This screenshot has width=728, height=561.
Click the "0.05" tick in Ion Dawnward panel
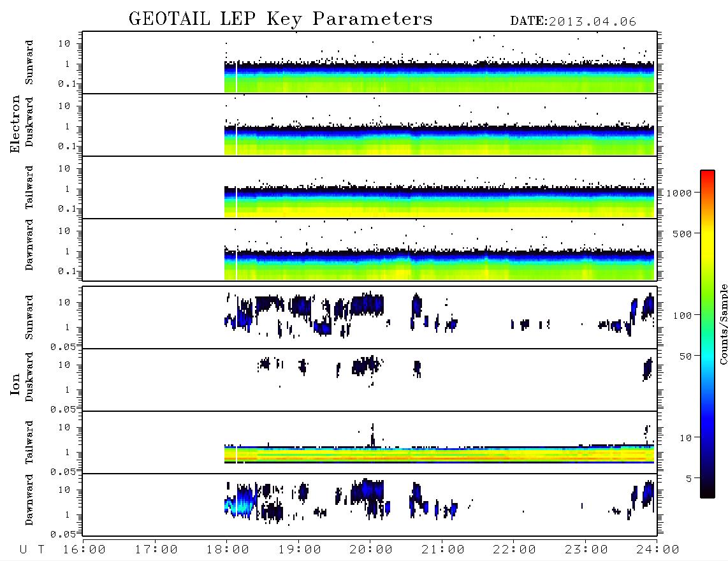pos(62,534)
